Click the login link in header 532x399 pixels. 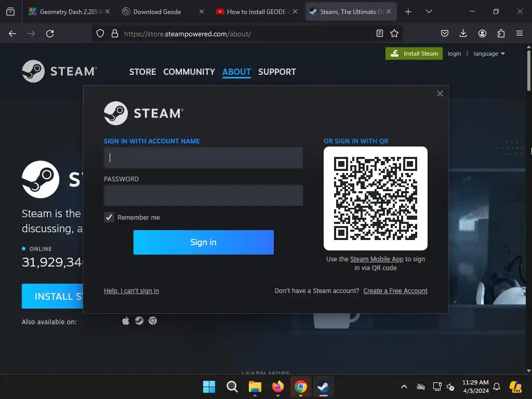point(454,54)
